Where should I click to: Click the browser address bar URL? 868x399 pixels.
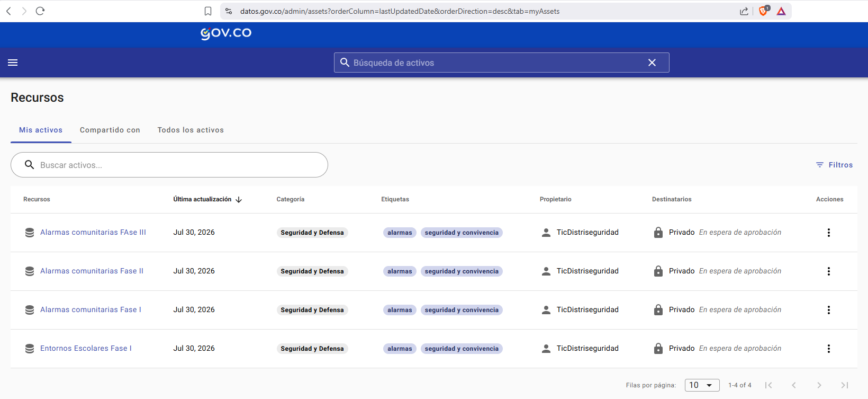(x=400, y=11)
